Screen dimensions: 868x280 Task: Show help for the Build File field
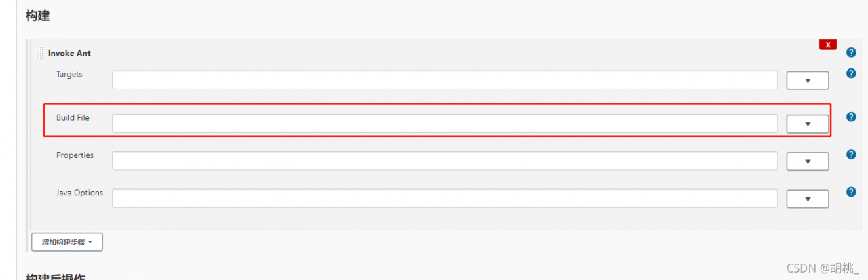click(851, 117)
